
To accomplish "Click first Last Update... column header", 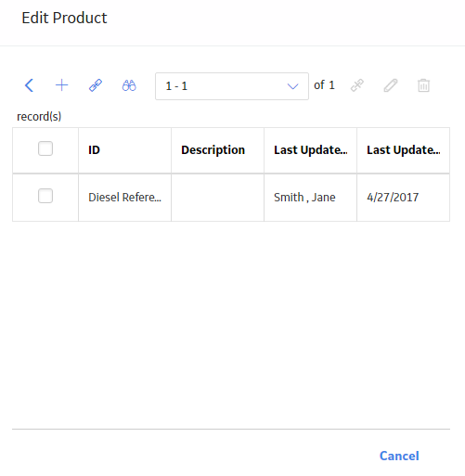I will click(310, 150).
